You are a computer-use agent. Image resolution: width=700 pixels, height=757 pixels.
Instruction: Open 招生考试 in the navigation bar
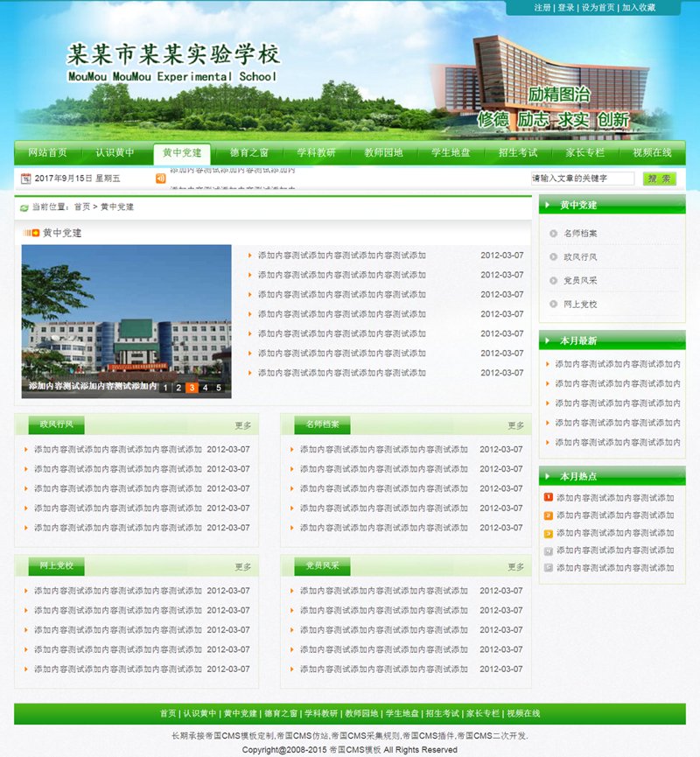coord(517,152)
